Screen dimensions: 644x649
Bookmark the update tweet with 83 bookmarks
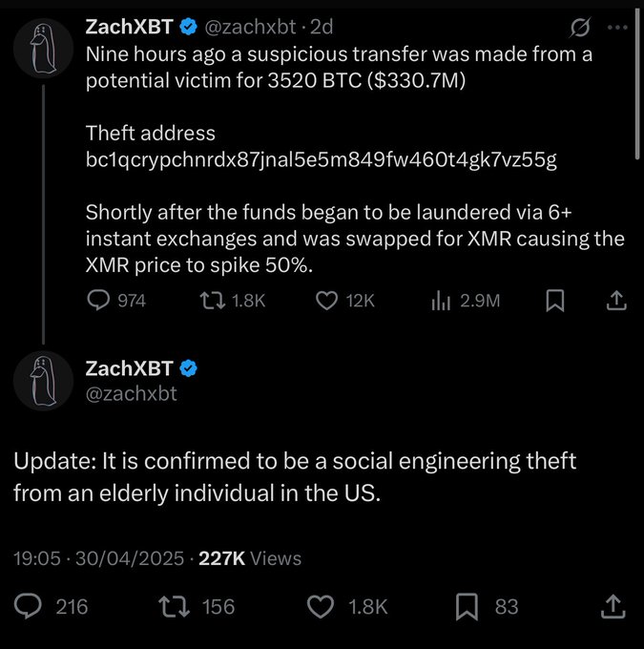[469, 605]
